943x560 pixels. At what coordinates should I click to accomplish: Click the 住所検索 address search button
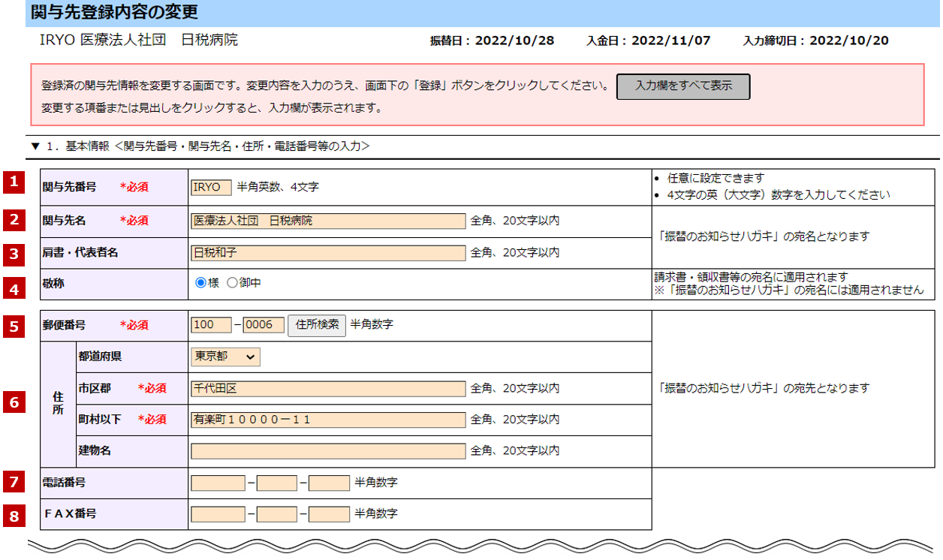(x=317, y=326)
